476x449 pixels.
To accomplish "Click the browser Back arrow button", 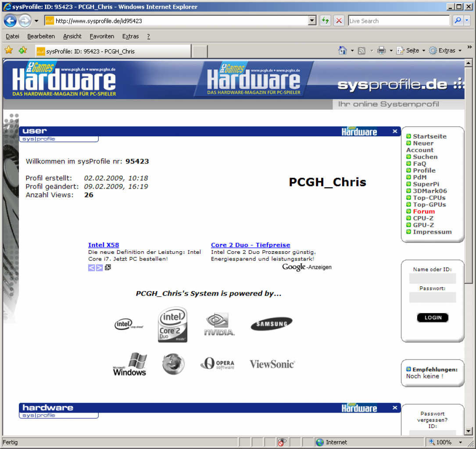I will click(x=11, y=21).
